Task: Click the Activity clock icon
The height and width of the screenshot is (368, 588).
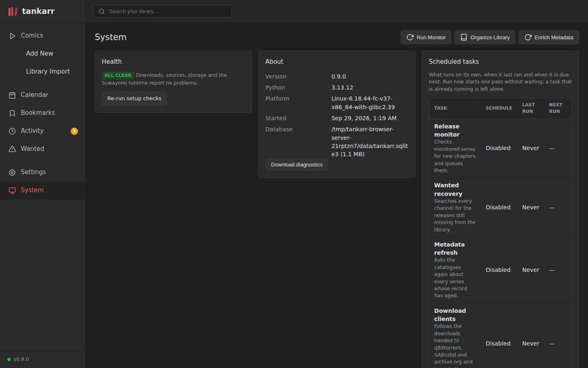Action: (x=12, y=131)
